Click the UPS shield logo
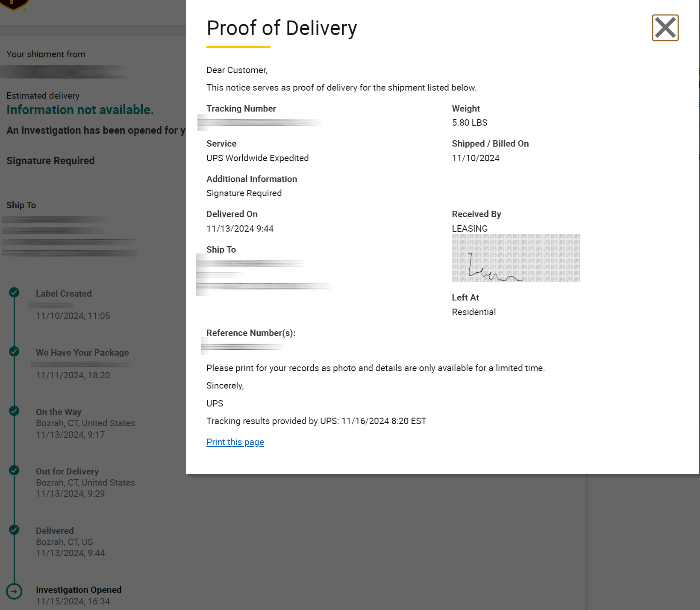The image size is (700, 610). 15,4
